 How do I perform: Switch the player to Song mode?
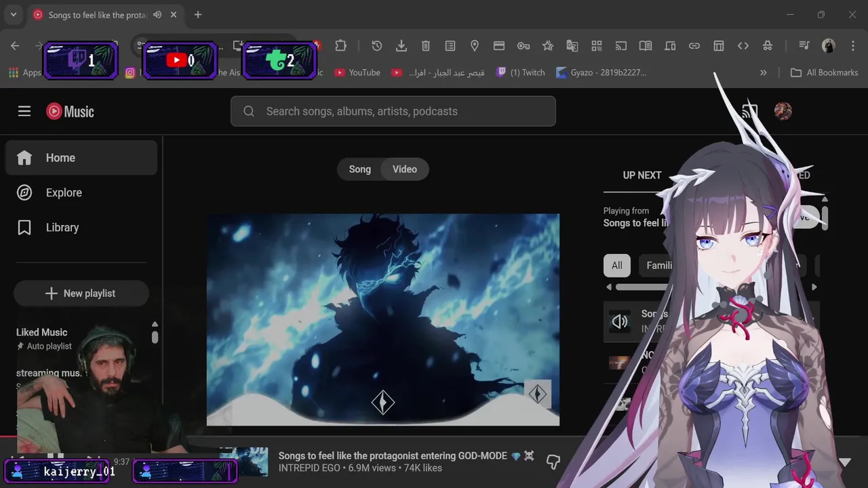tap(360, 169)
